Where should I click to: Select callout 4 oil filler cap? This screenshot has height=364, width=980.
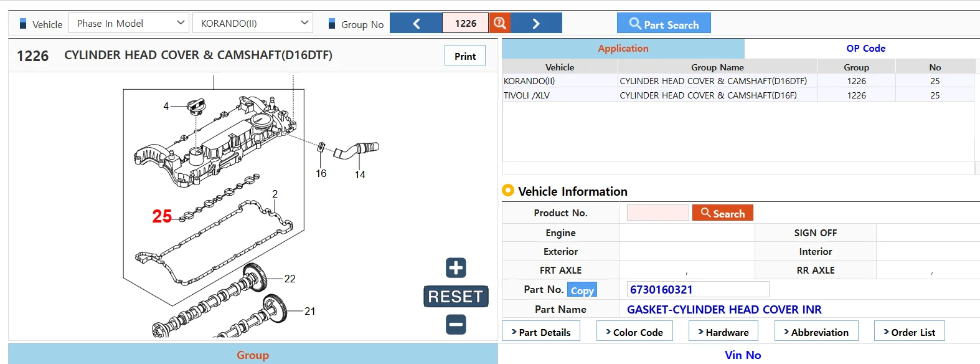[166, 106]
